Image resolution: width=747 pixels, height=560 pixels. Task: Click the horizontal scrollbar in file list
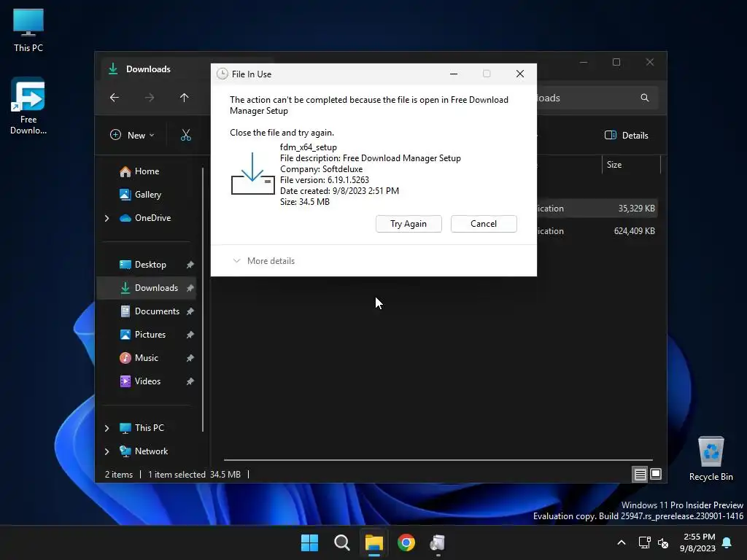(x=438, y=460)
